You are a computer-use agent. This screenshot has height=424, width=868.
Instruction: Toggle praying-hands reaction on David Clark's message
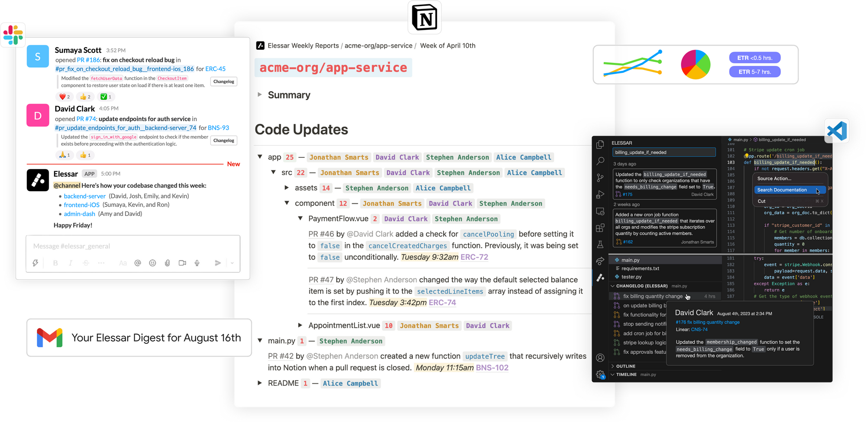pyautogui.click(x=65, y=155)
